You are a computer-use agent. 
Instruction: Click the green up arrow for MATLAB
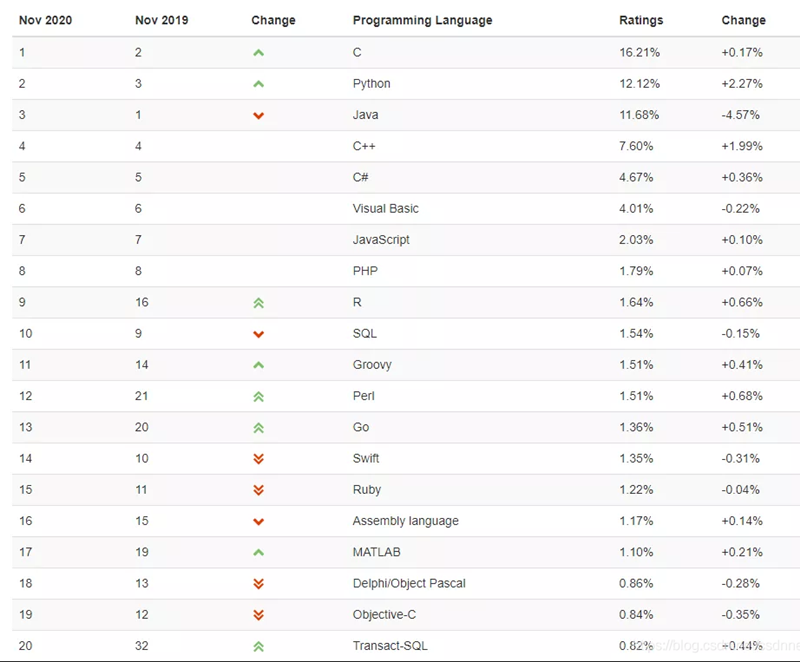coord(259,552)
